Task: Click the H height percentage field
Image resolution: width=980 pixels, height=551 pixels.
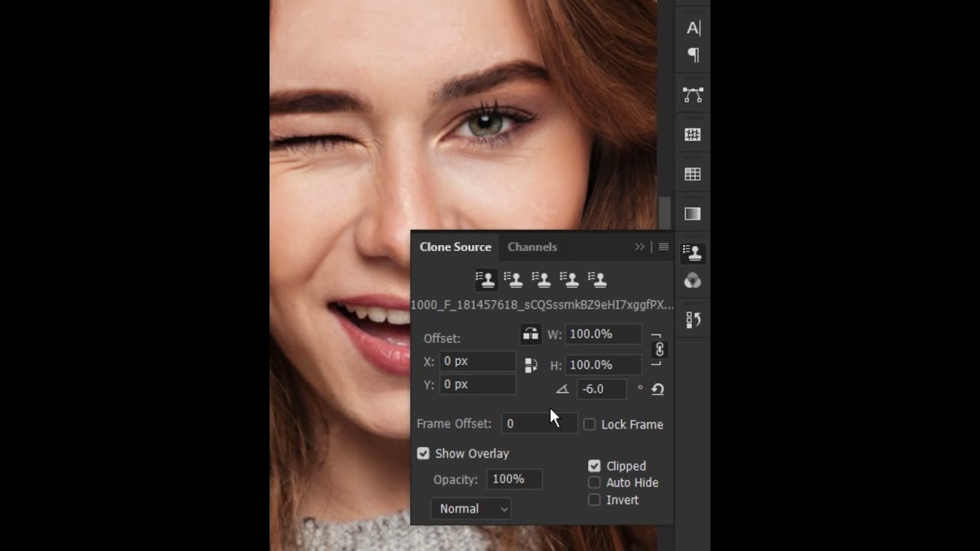Action: pyautogui.click(x=603, y=365)
